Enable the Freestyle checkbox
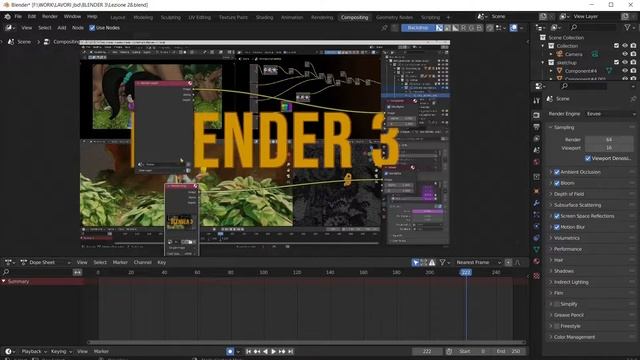Screen dimensions: 640x360 [557, 326]
